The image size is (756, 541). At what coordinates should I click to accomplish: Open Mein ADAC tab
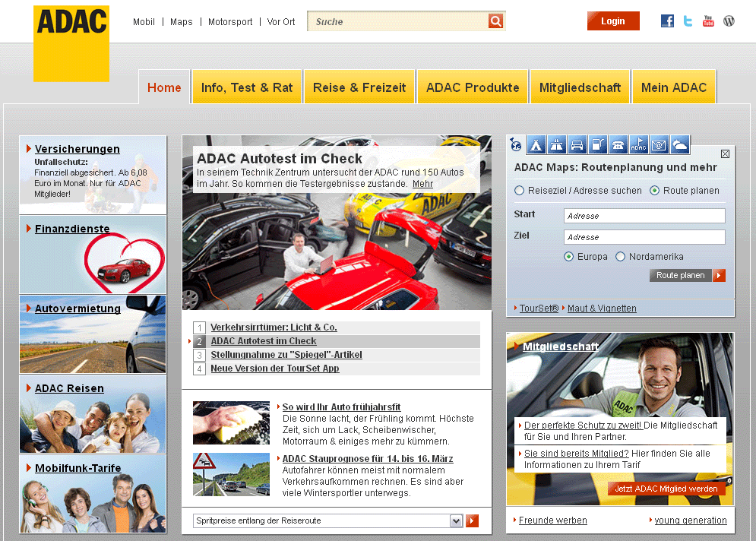pyautogui.click(x=673, y=87)
